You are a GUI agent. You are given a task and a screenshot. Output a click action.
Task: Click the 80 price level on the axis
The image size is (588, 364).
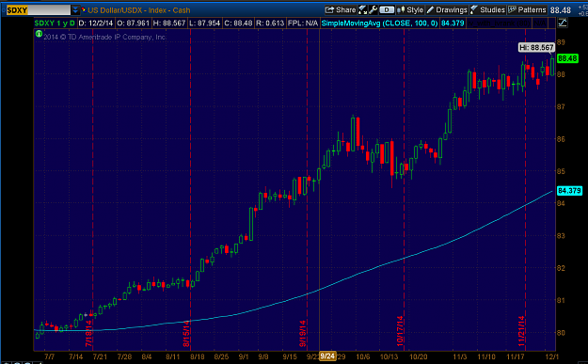pos(561,333)
